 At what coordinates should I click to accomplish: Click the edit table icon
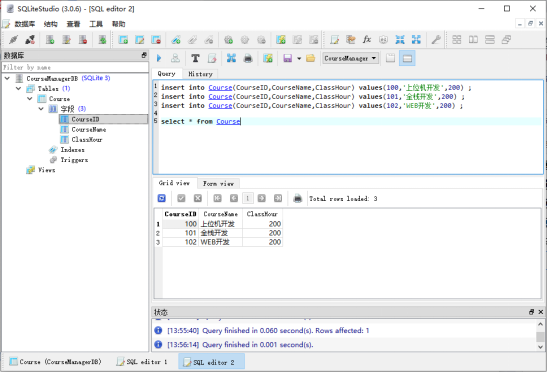pos(139,40)
